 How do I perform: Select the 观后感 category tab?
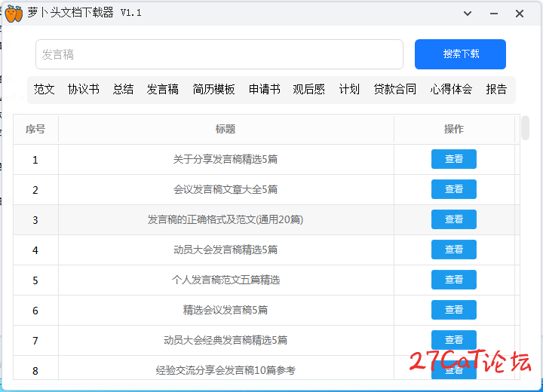(308, 90)
